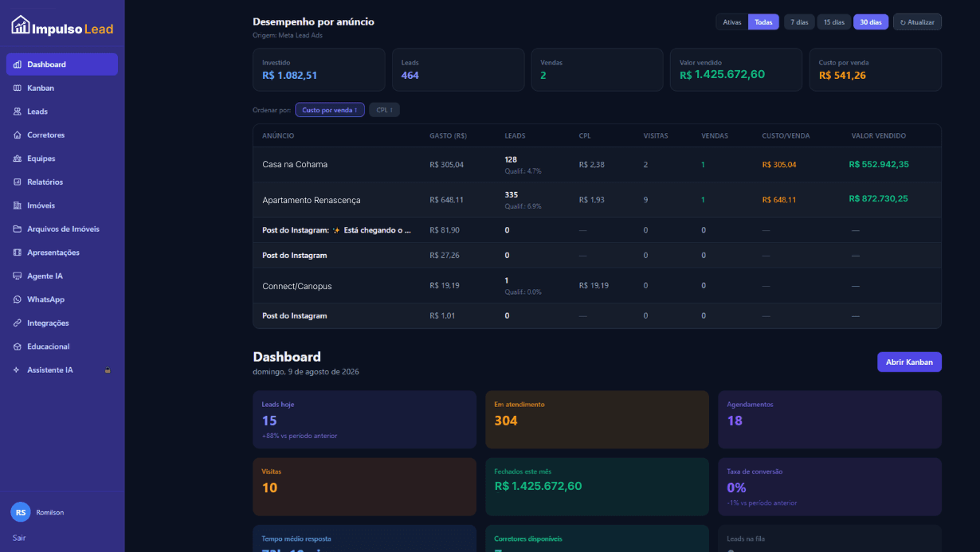This screenshot has width=980, height=552.
Task: Click the Vendas 2 summary card
Action: click(x=597, y=69)
